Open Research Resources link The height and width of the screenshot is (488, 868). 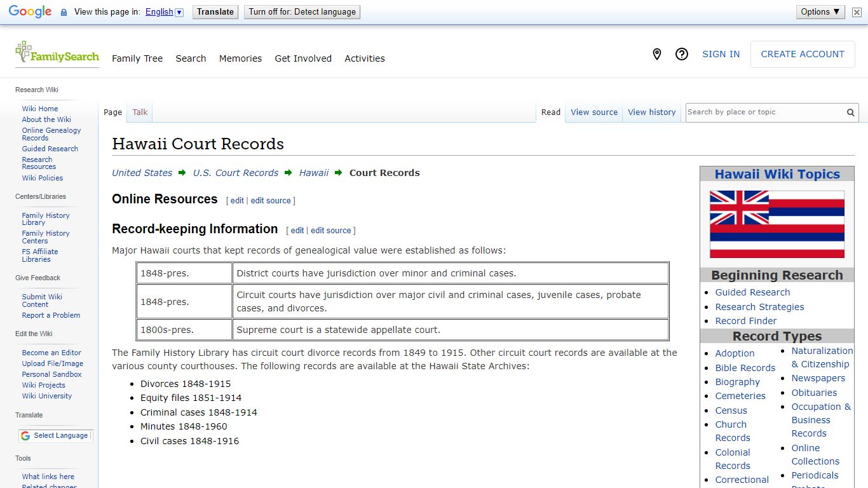click(39, 163)
